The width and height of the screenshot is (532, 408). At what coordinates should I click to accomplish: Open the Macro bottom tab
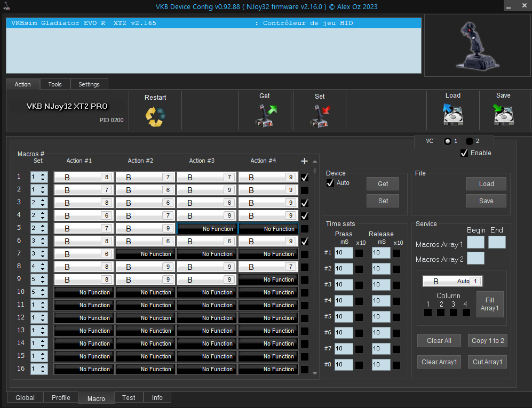tap(96, 398)
